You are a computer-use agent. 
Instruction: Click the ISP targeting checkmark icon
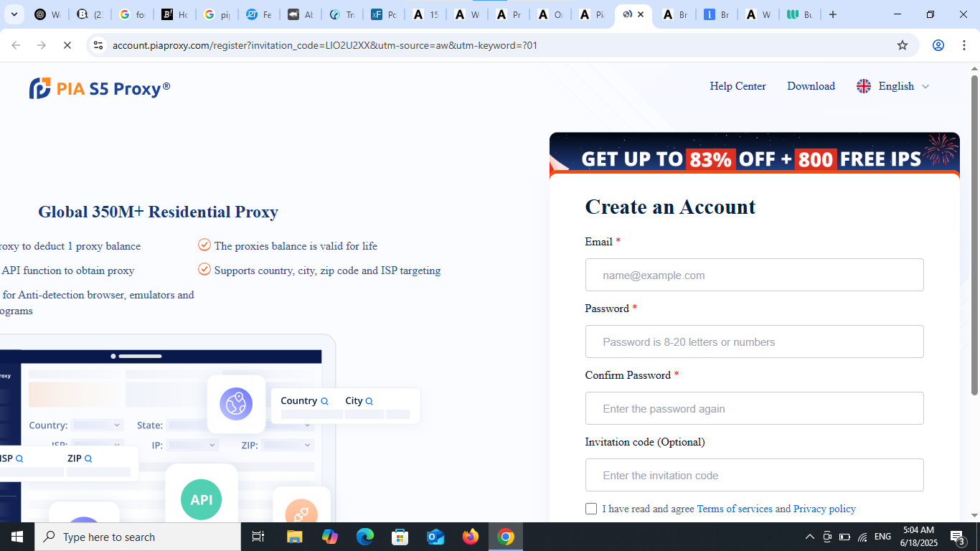204,269
